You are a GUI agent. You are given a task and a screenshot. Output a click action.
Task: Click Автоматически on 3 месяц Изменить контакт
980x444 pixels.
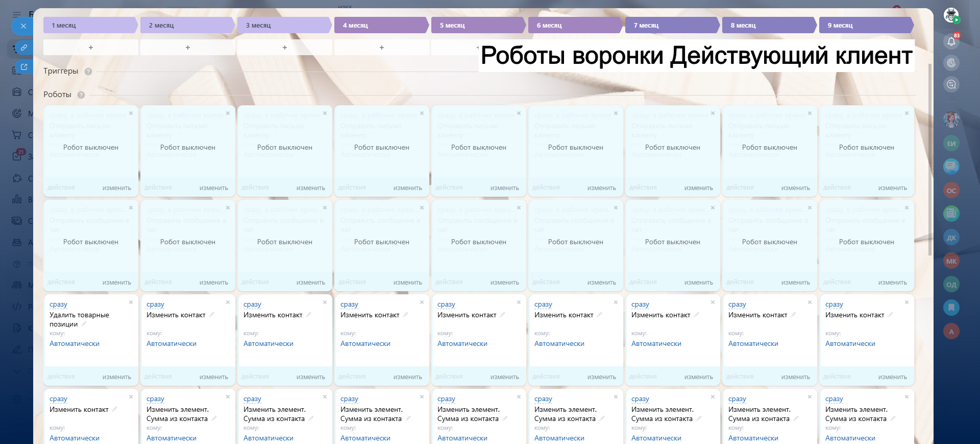click(268, 344)
